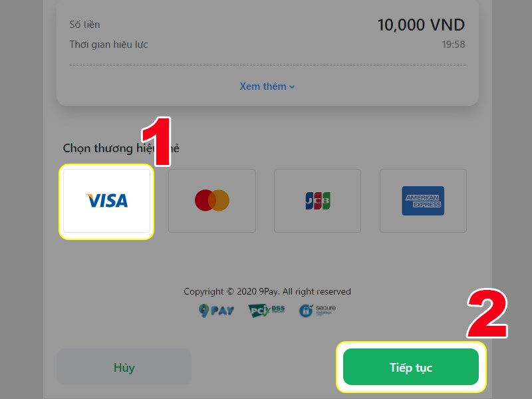Pick the JCB card brand logo

coord(318,201)
